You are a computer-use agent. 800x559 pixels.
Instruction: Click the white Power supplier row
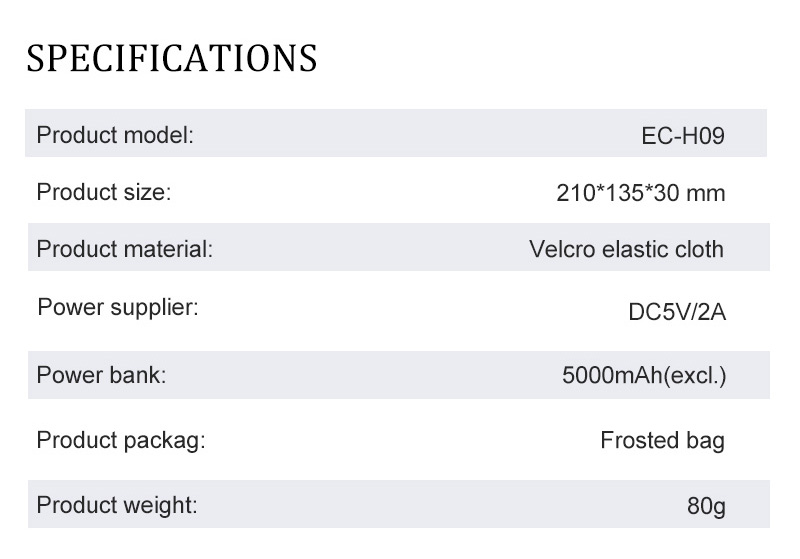pos(398,311)
